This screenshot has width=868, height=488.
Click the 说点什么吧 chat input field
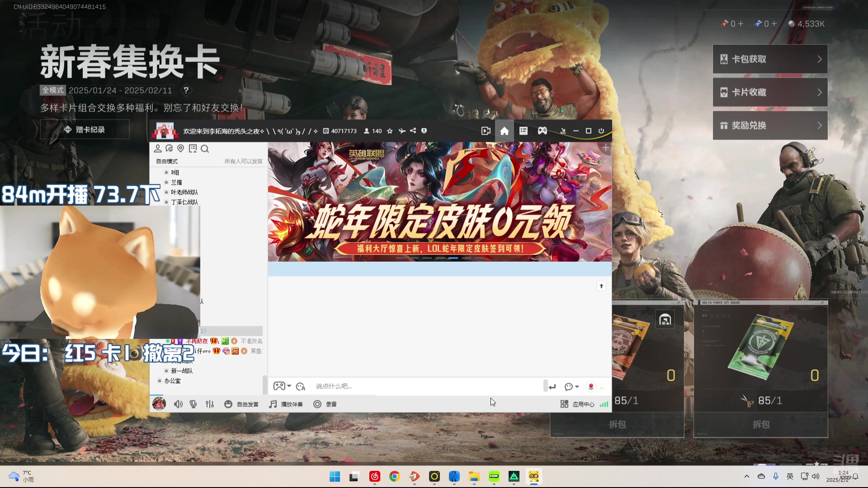(427, 386)
